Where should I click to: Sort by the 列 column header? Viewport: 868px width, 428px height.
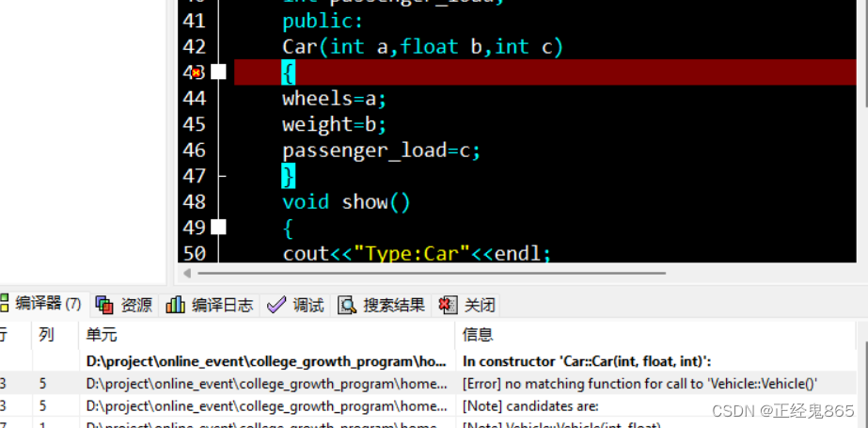pos(46,335)
